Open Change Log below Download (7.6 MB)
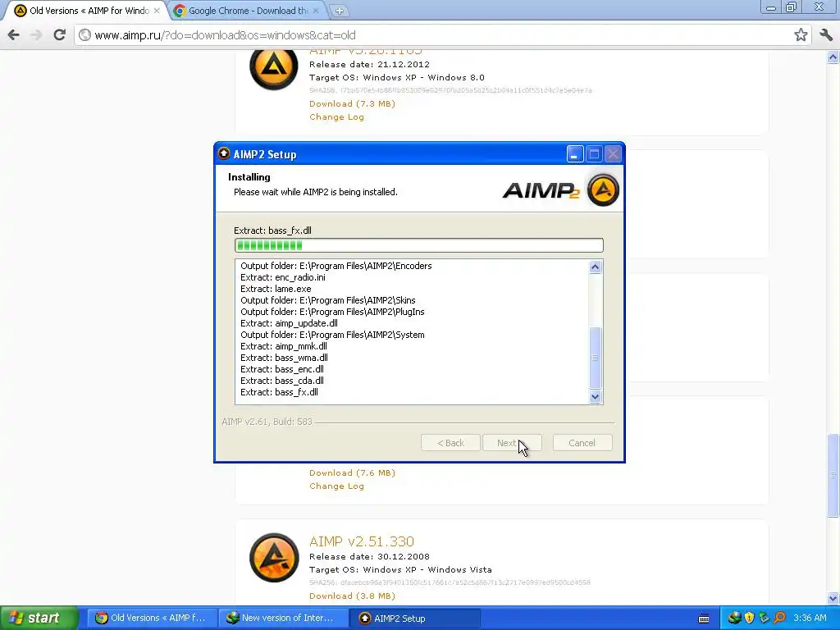The width and height of the screenshot is (840, 630). coord(336,486)
